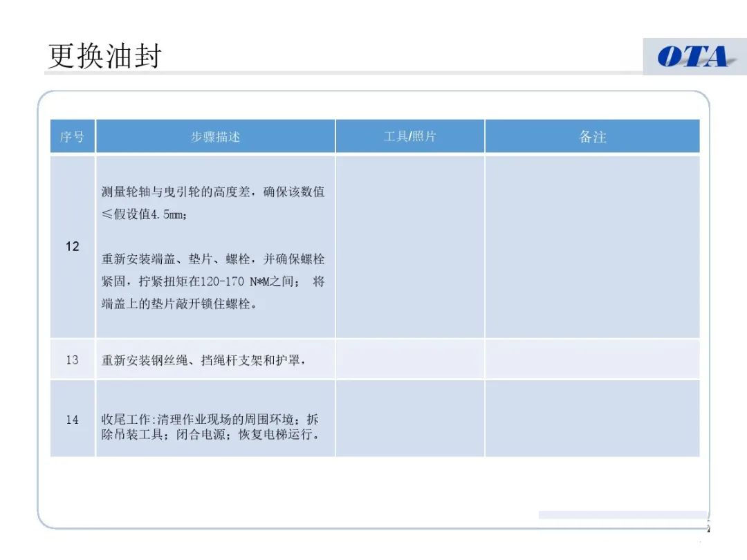Select the cell containing step number 13
The width and height of the screenshot is (747, 560).
point(73,360)
